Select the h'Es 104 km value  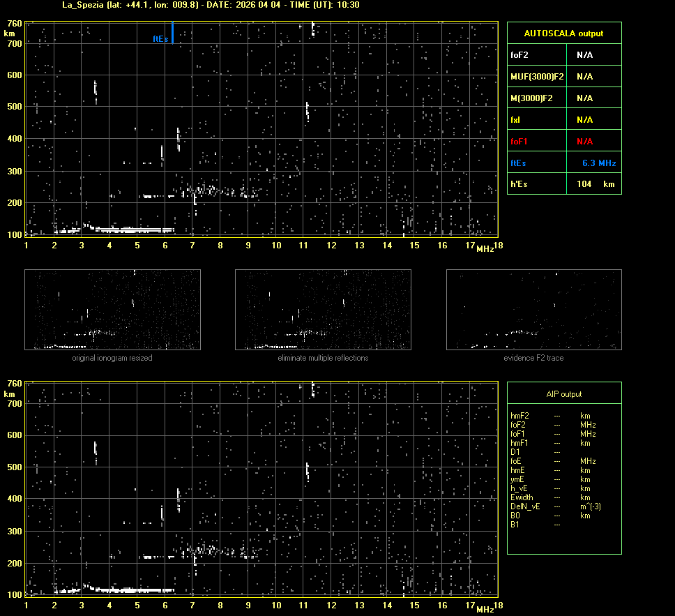(595, 184)
